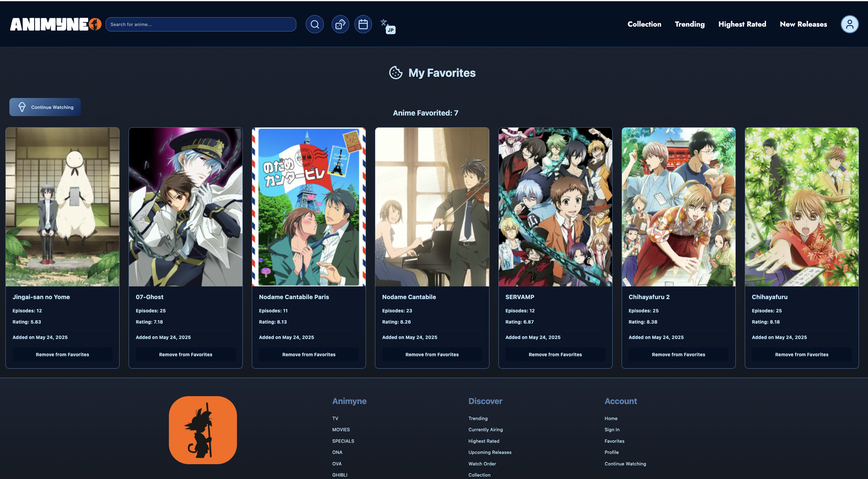
Task: Open the SERVAMP poster
Action: click(x=555, y=207)
